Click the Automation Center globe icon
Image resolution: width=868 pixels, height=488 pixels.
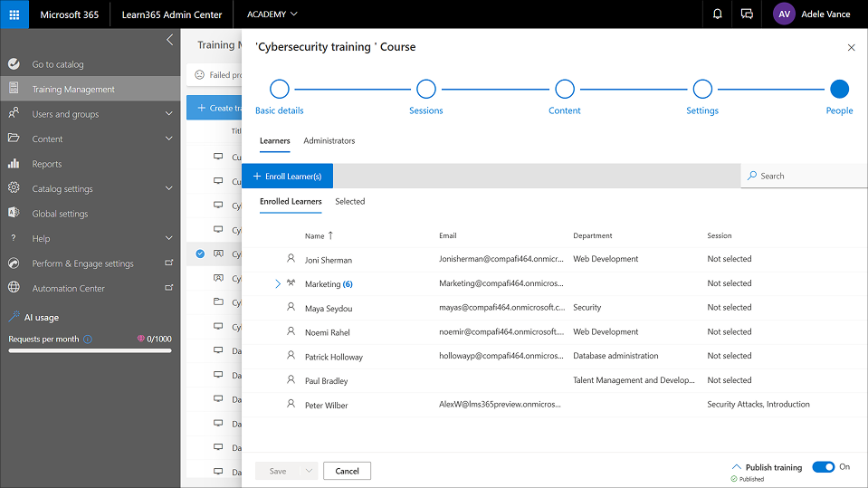pyautogui.click(x=14, y=288)
